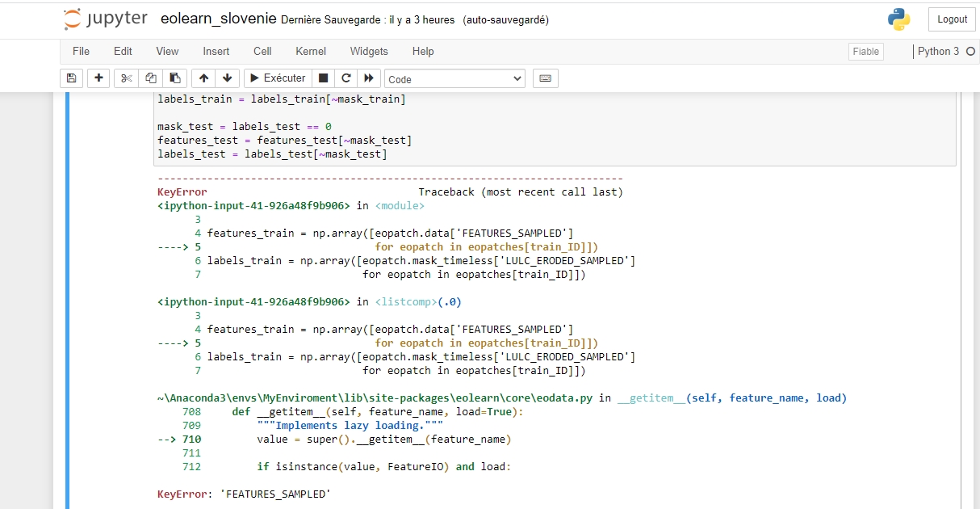The height and width of the screenshot is (509, 980).
Task: Save the notebook
Action: click(71, 78)
